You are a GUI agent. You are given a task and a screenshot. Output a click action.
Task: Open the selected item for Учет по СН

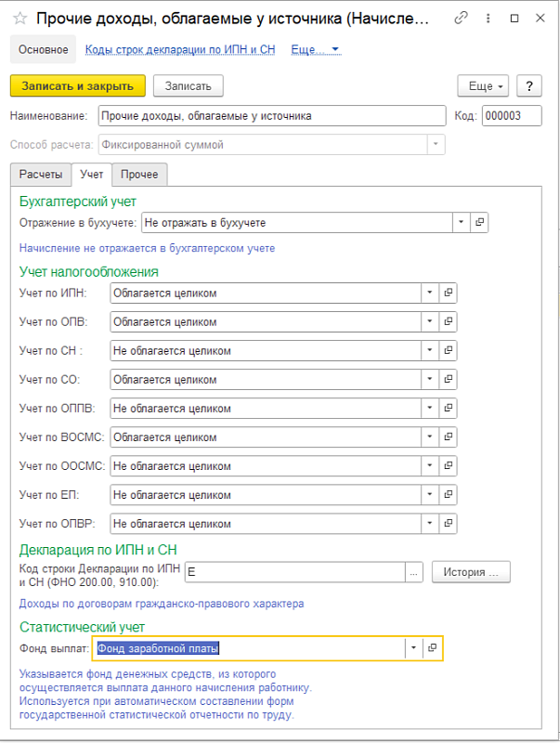[x=448, y=351]
